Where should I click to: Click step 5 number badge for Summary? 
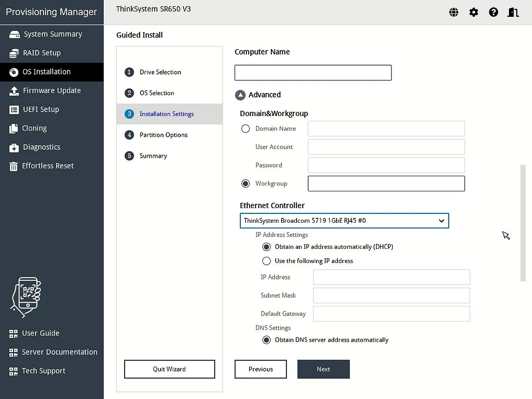point(129,156)
